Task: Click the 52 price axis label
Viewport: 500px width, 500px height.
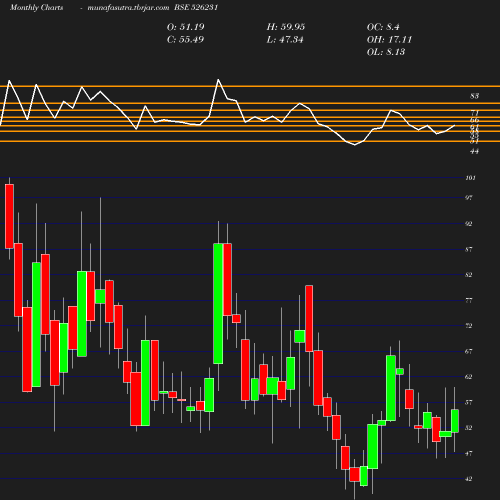Action: pos(469,428)
